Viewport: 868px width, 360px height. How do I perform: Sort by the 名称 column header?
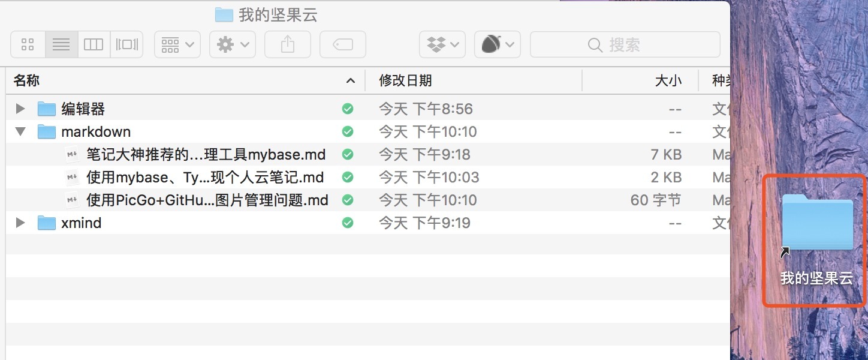coord(185,80)
